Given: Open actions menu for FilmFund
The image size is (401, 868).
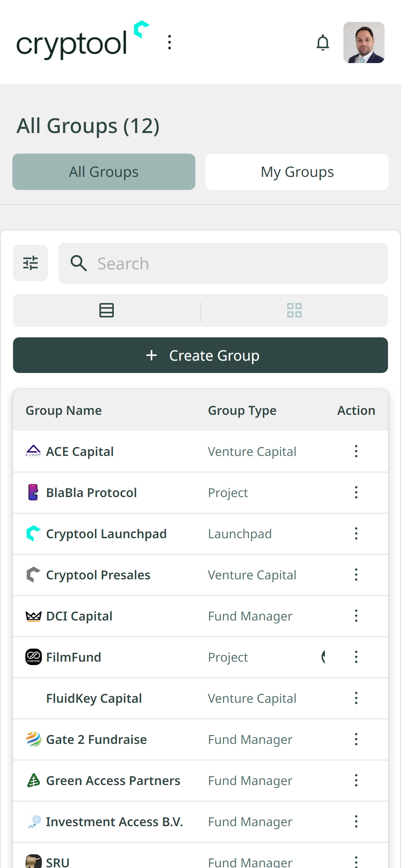Looking at the screenshot, I should coord(356,657).
